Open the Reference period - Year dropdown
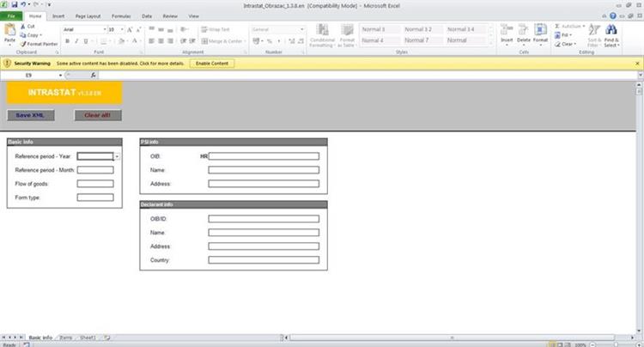This screenshot has height=347, width=644. [117, 157]
